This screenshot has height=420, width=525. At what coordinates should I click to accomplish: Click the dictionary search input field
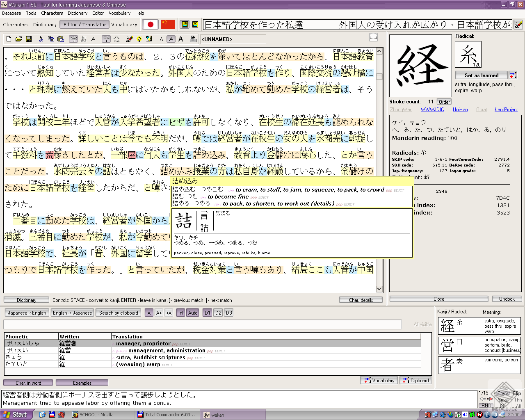(x=203, y=324)
